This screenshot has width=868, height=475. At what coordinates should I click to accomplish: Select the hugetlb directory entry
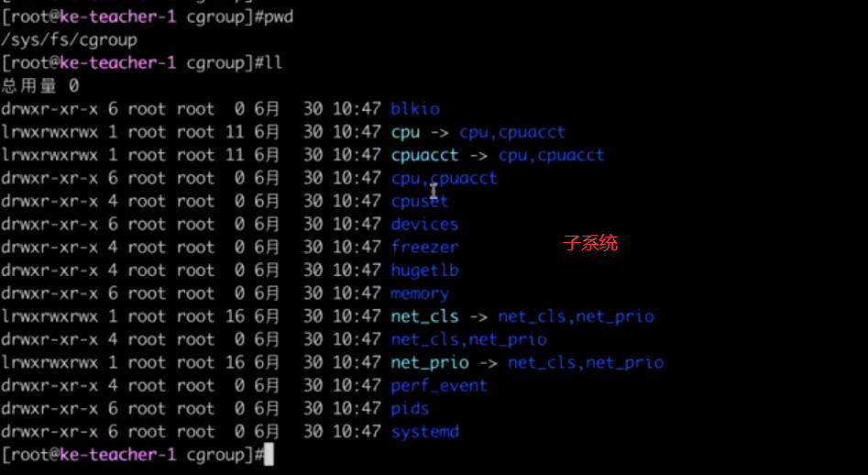[x=424, y=271]
